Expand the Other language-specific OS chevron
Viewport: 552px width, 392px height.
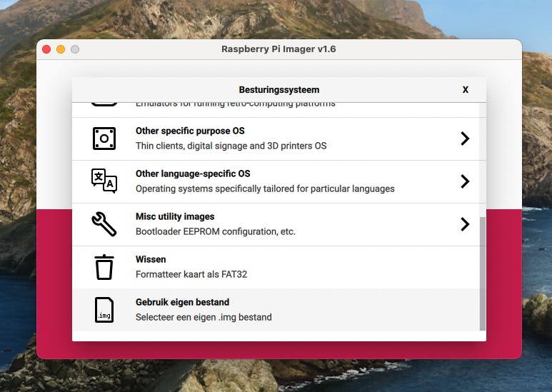coord(465,181)
